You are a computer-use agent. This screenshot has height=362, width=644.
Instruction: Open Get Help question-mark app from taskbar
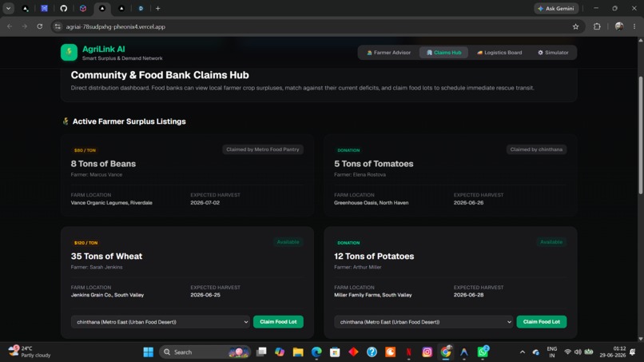pos(372,352)
